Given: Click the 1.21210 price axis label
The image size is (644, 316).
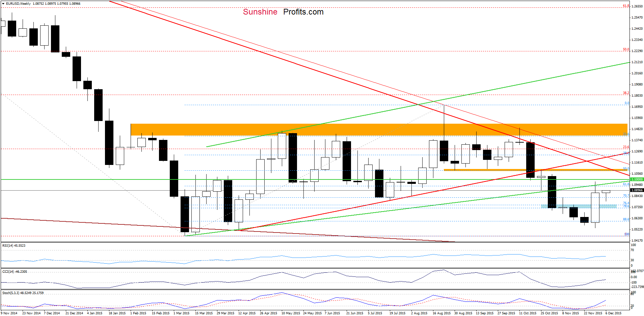Looking at the screenshot, I should point(637,62).
